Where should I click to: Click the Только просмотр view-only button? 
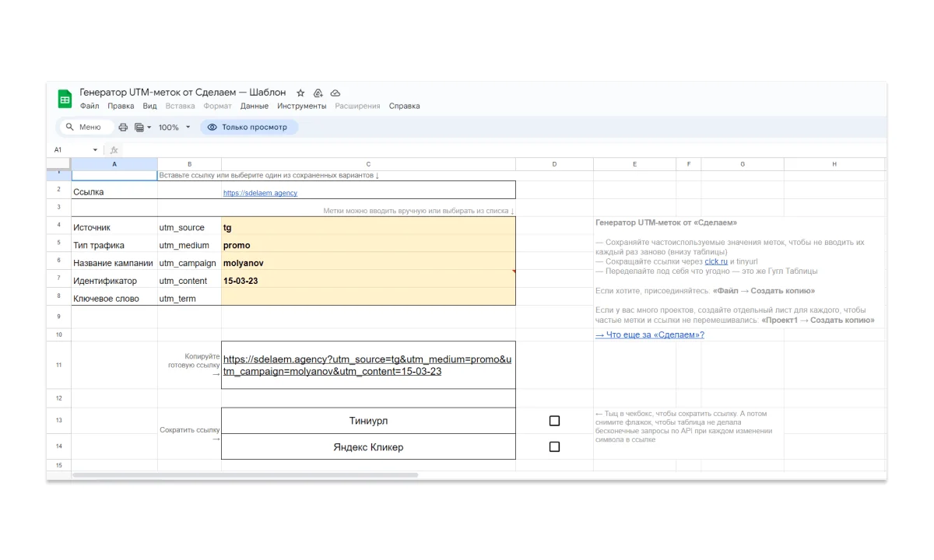(x=248, y=127)
